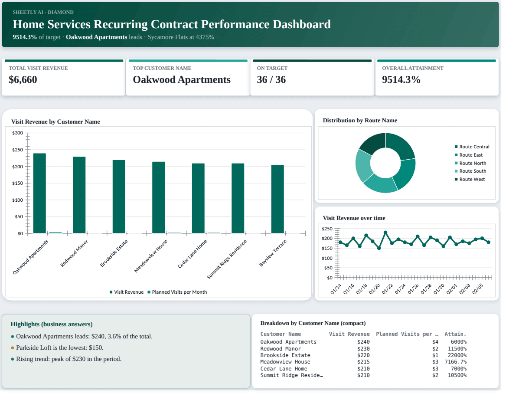This screenshot has width=532, height=400.
Task: Click 'Sycamore Flats at 4375%' in header subtitle
Action: [181, 37]
